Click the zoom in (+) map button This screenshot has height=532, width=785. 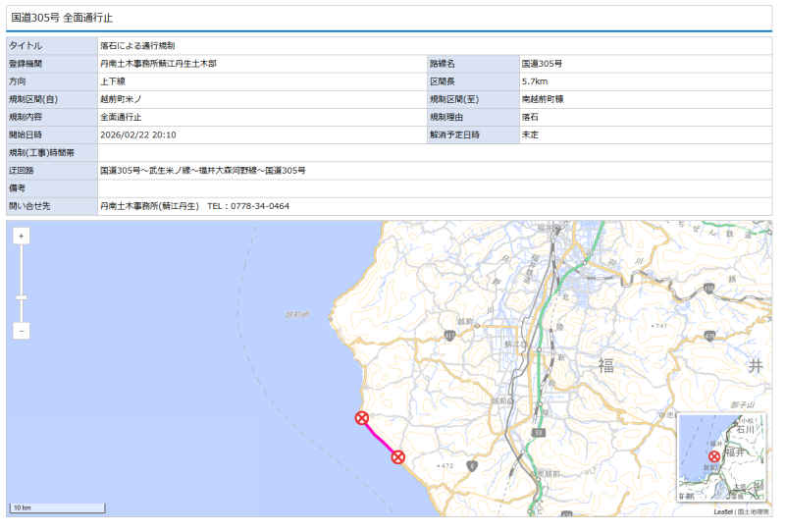click(22, 236)
